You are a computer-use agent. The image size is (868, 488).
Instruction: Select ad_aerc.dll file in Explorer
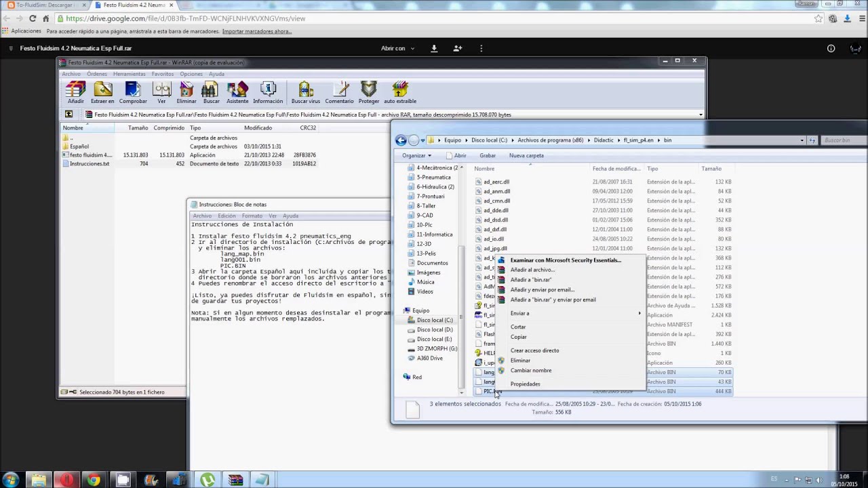[x=496, y=182]
